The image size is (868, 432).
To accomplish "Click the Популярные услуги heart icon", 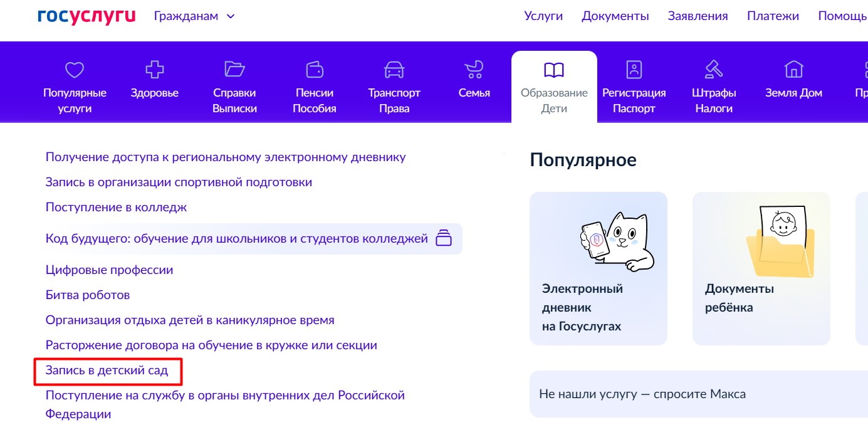I will point(75,69).
